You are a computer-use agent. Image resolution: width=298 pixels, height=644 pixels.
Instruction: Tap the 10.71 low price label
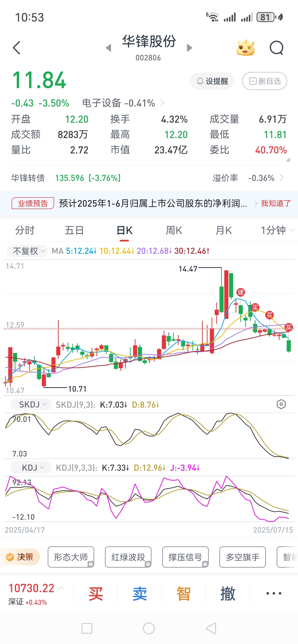(77, 389)
